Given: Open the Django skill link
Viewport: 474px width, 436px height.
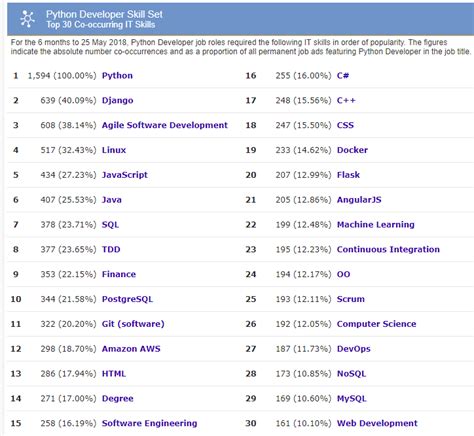Looking at the screenshot, I should (118, 100).
